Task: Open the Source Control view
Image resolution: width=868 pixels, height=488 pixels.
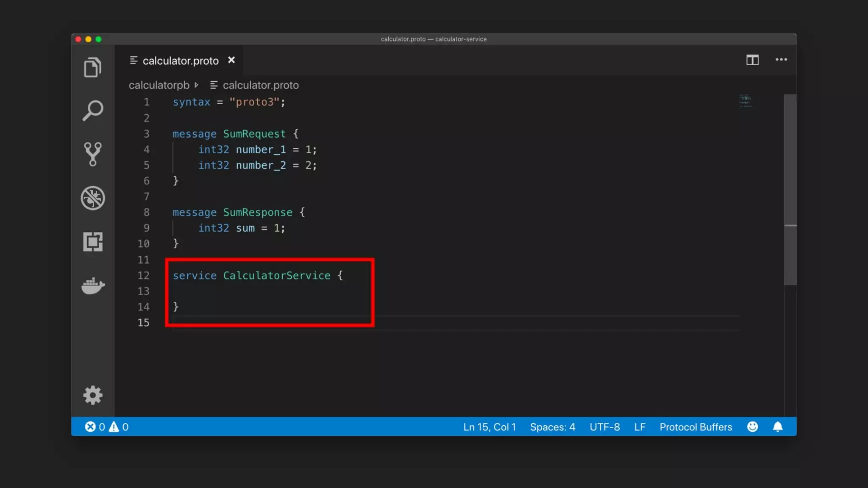Action: coord(92,154)
